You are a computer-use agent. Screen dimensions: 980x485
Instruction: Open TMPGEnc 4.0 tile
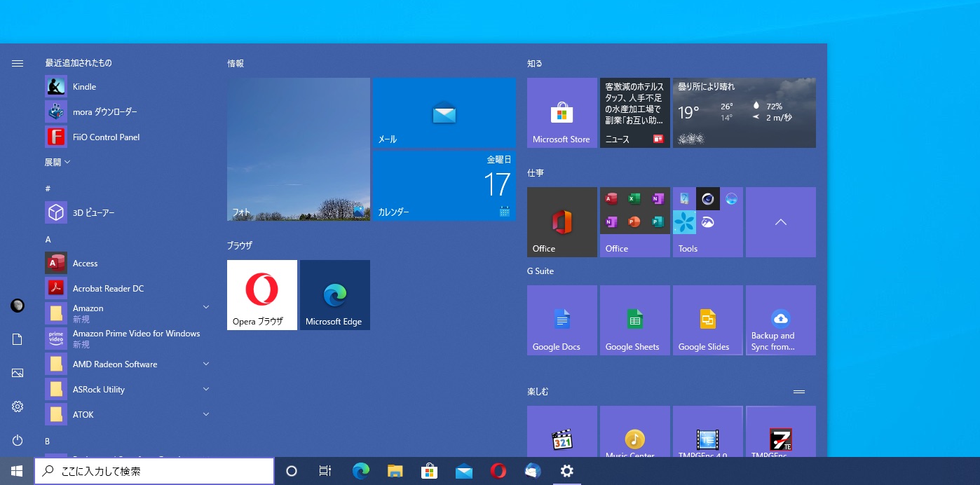coord(708,432)
